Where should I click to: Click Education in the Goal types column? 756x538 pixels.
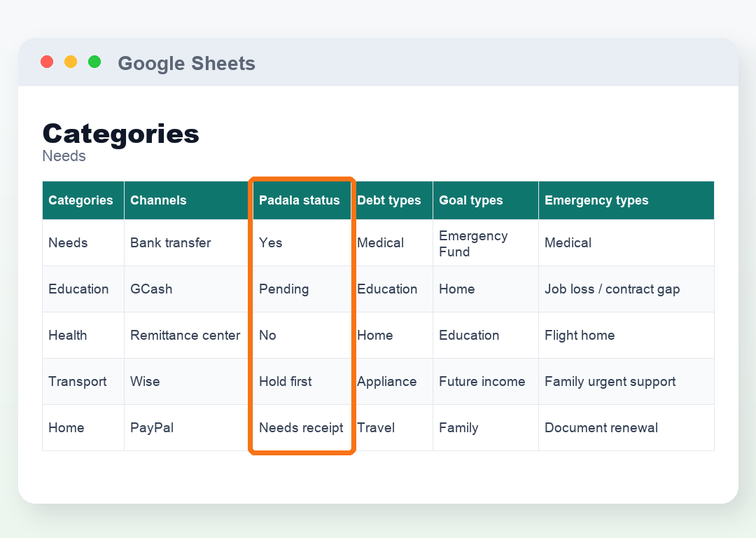(486, 336)
